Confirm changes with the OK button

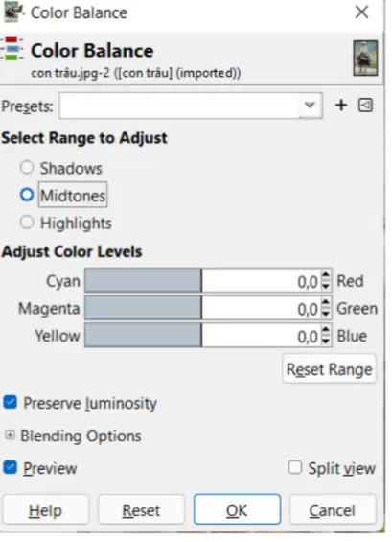click(x=238, y=509)
